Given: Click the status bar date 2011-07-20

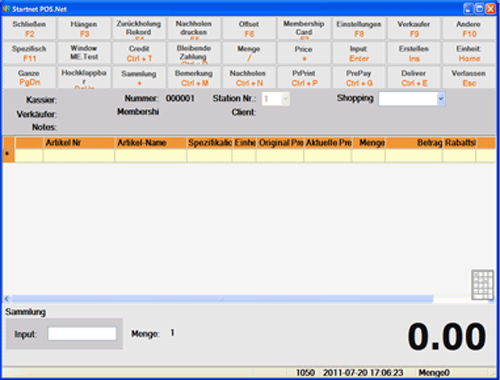Looking at the screenshot, I should pos(344,373).
